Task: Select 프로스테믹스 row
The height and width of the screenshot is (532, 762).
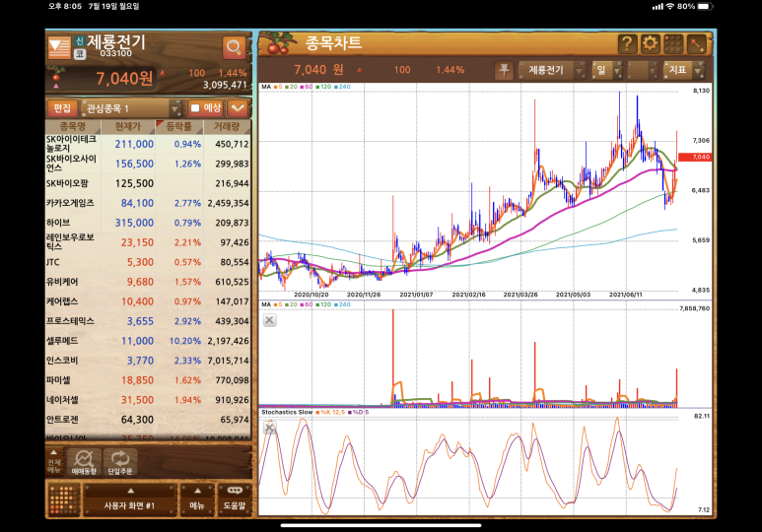Action: (x=148, y=321)
